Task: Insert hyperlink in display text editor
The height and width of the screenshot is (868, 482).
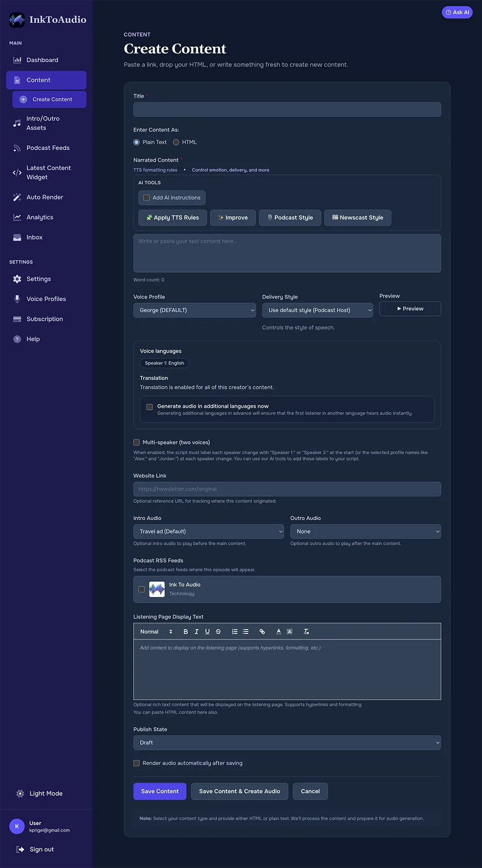Action: (262, 631)
